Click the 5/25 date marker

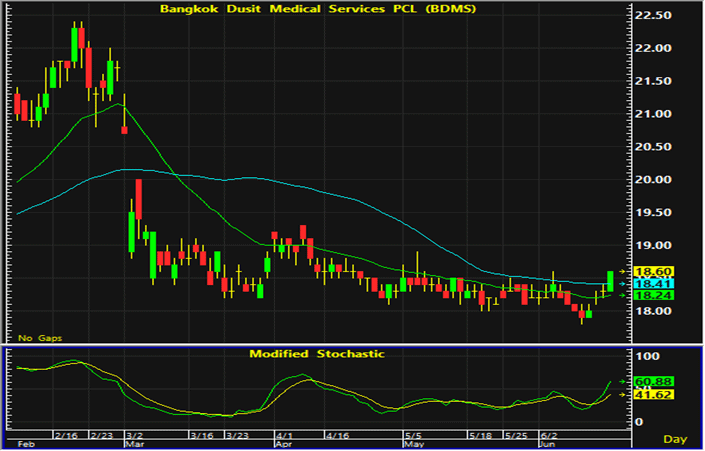[516, 436]
